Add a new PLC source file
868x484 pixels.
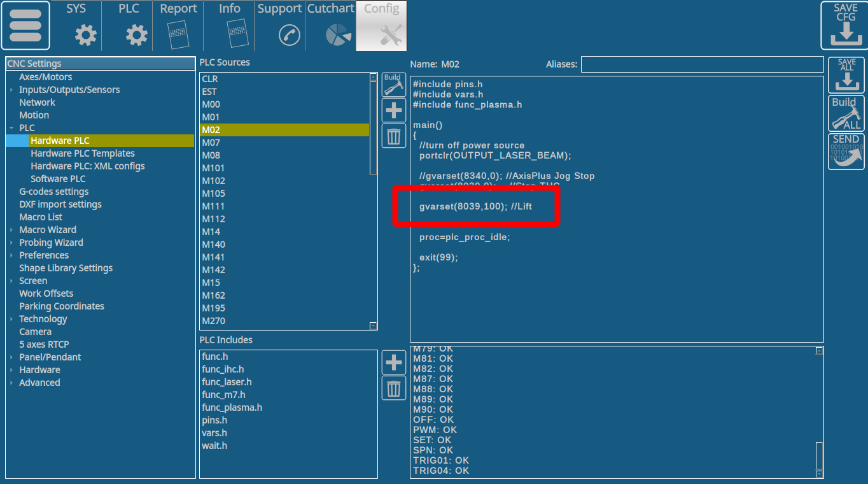[x=393, y=110]
